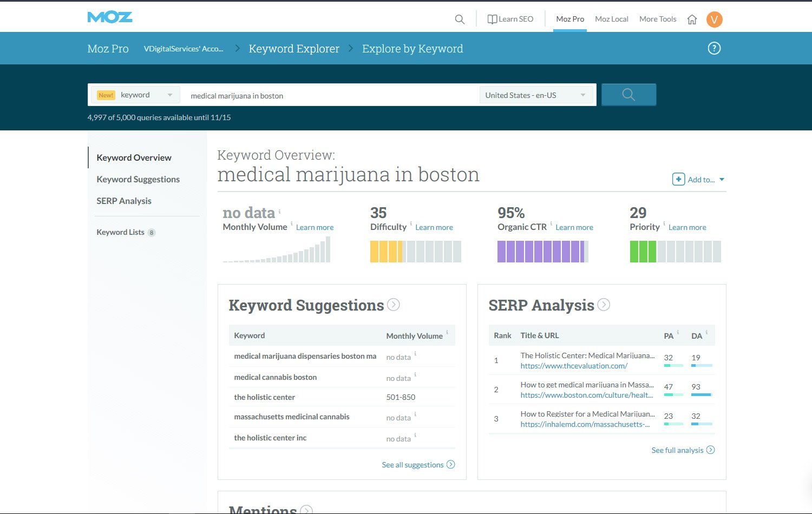Click See full analysis link

pos(677,450)
